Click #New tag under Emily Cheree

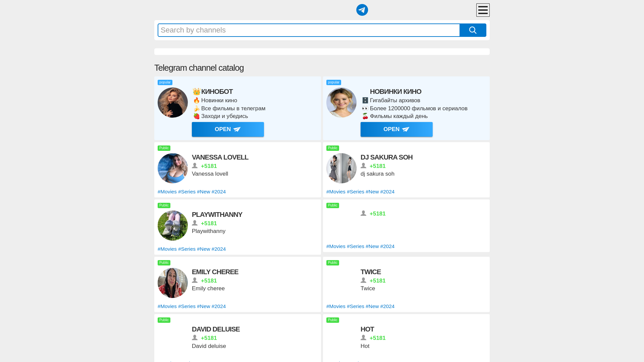click(x=203, y=306)
